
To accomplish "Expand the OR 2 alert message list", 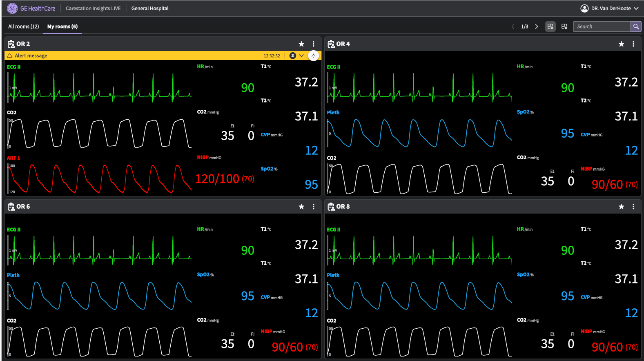I will click(301, 56).
